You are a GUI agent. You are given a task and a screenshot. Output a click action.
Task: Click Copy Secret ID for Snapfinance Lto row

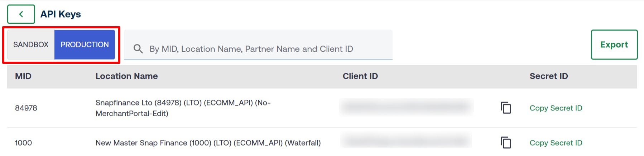556,108
